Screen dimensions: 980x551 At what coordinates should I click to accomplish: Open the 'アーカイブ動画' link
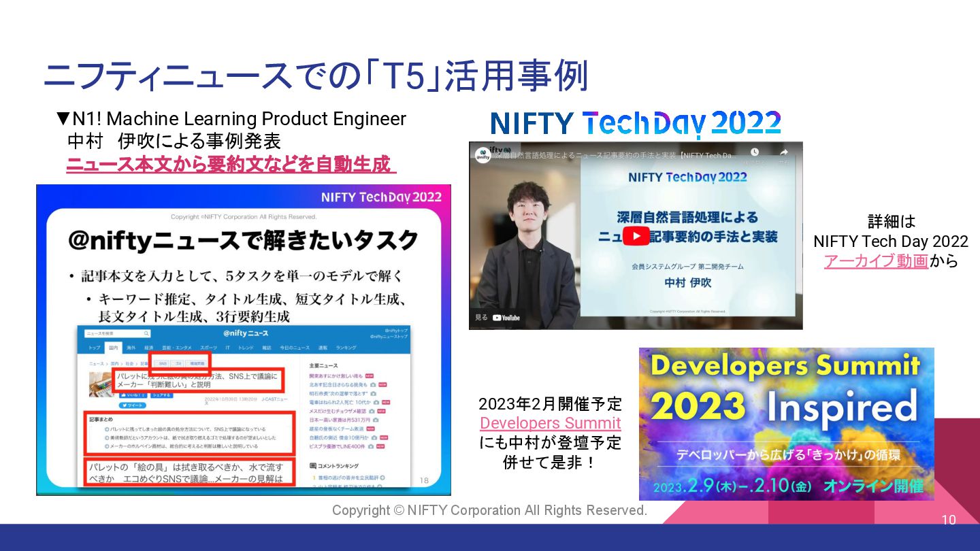click(x=876, y=261)
